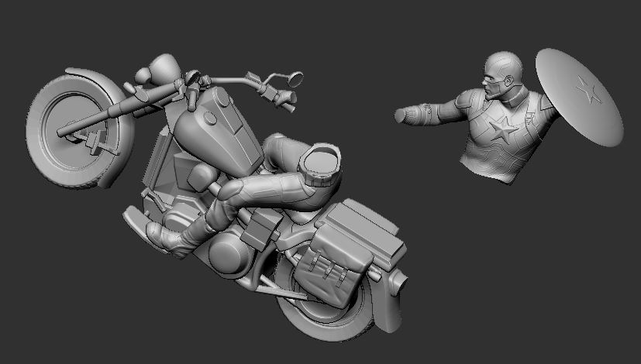641x364 pixels.
Task: Select the motorcycle fuel tank
Action: click(x=219, y=131)
